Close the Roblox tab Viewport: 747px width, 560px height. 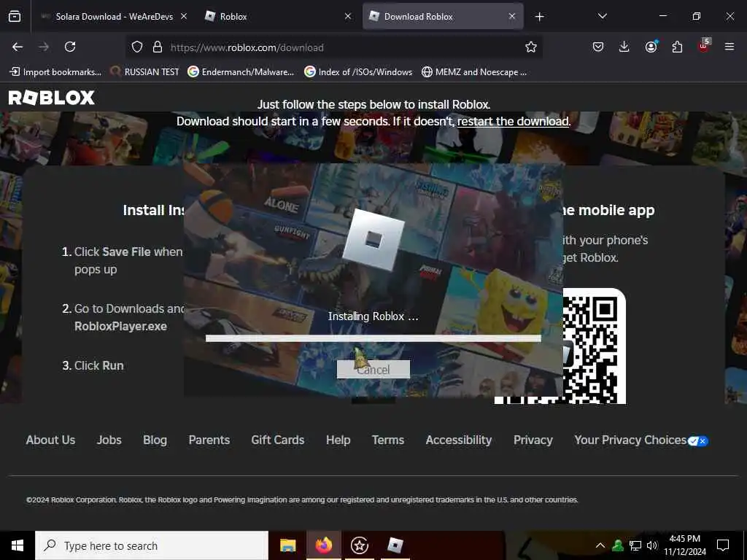coord(348,16)
